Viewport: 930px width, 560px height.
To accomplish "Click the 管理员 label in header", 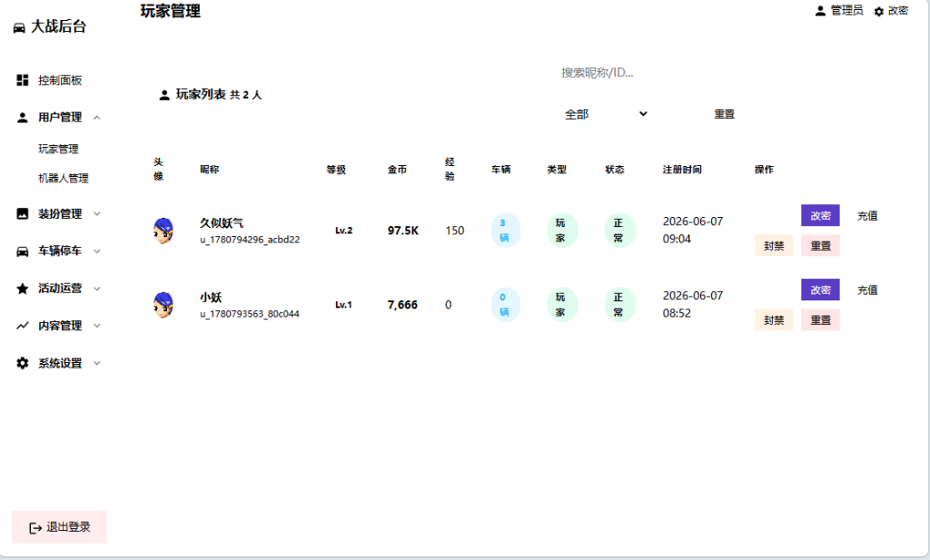I will [846, 11].
